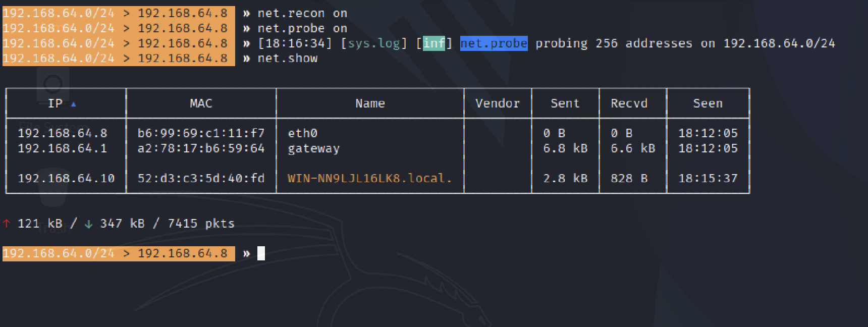The width and height of the screenshot is (868, 327).
Task: Click Recvd value '6.6 kB' for gateway
Action: [633, 148]
